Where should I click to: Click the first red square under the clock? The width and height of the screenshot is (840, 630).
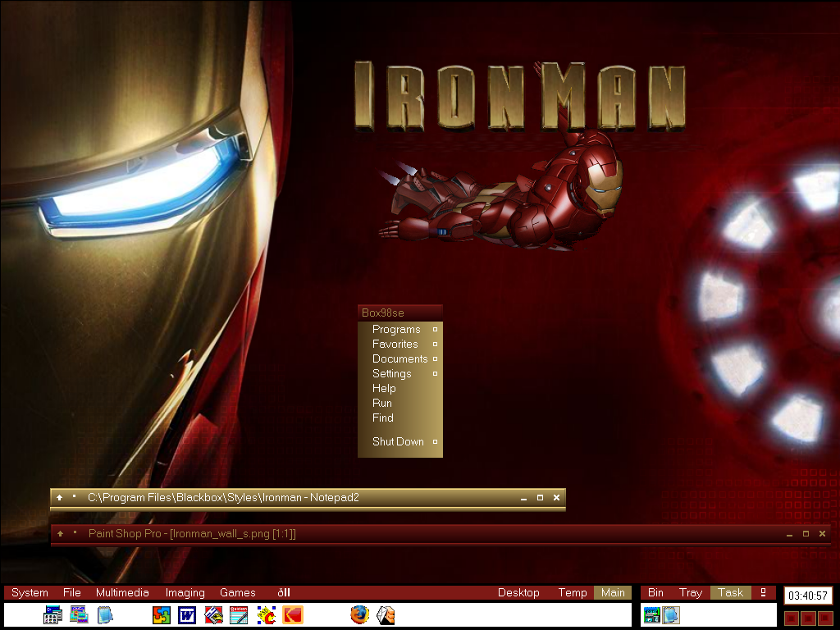792,618
